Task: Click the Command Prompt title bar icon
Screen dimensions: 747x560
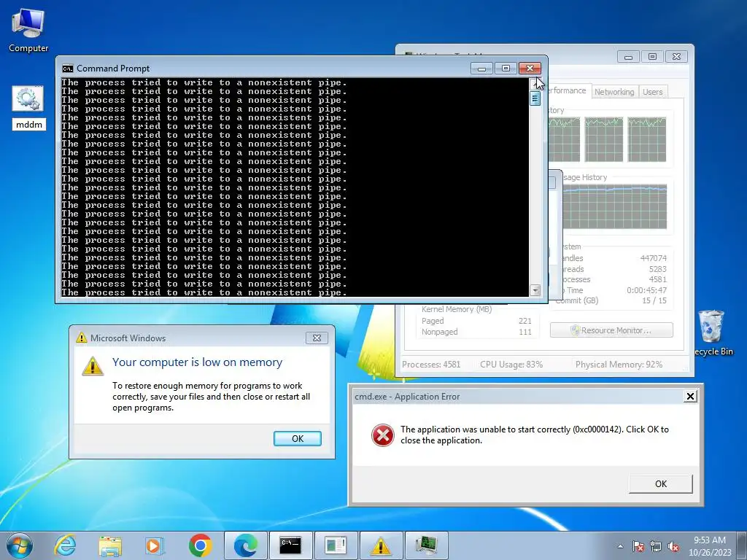Action: click(x=68, y=69)
